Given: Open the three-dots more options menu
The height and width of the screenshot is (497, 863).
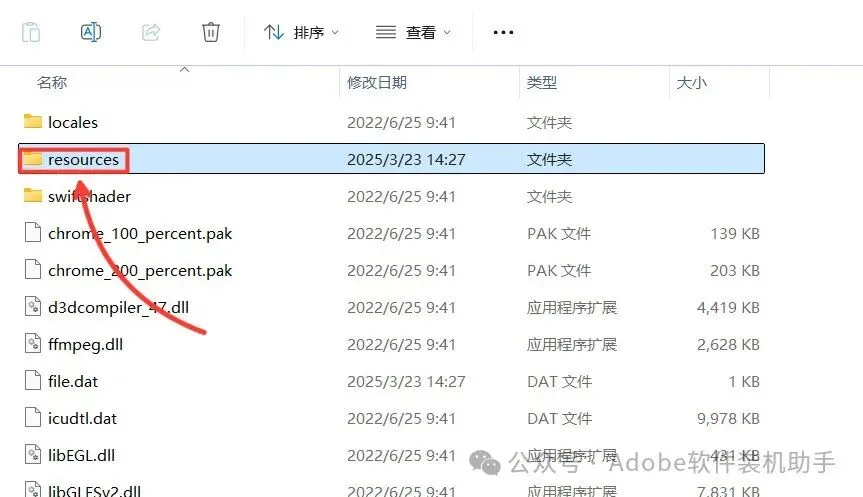Looking at the screenshot, I should click(x=503, y=32).
